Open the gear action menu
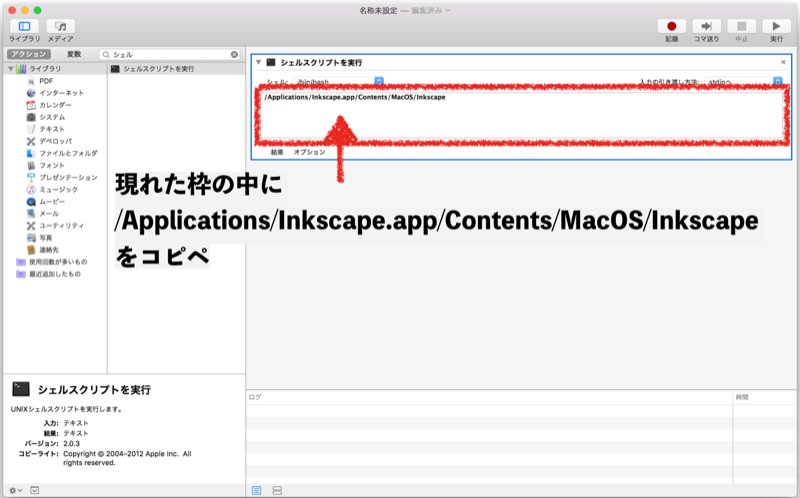The image size is (800, 498). [x=16, y=490]
